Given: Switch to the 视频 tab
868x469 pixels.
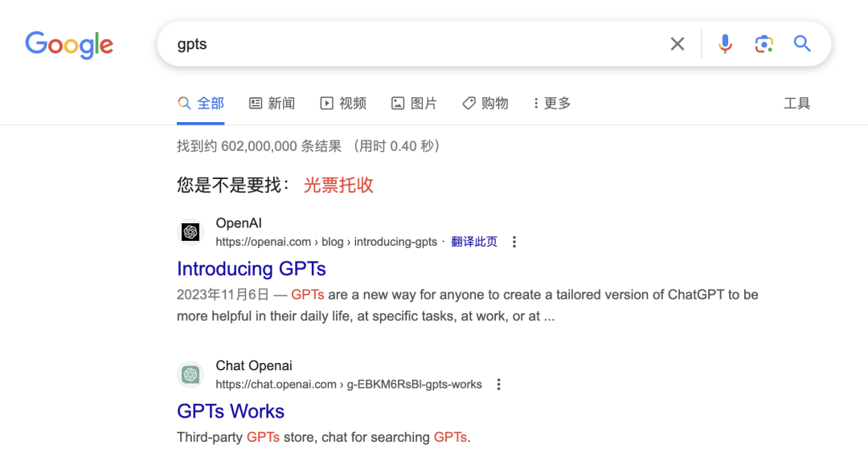Looking at the screenshot, I should [x=343, y=104].
